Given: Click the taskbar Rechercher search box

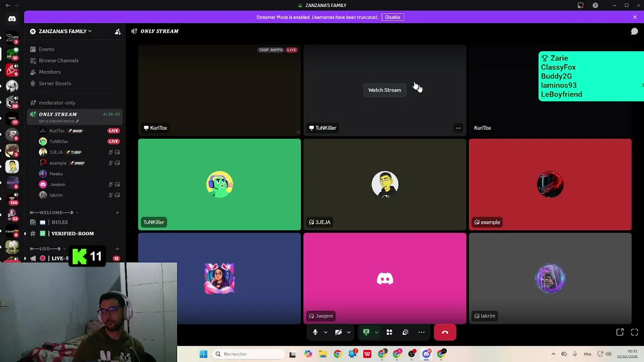Looking at the screenshot, I should (249, 354).
